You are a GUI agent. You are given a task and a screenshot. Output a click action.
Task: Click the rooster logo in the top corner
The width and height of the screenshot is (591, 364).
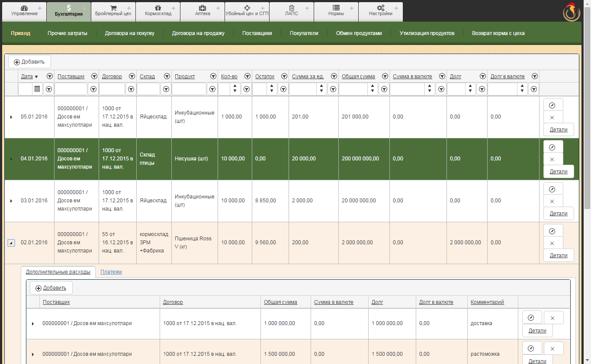(572, 12)
